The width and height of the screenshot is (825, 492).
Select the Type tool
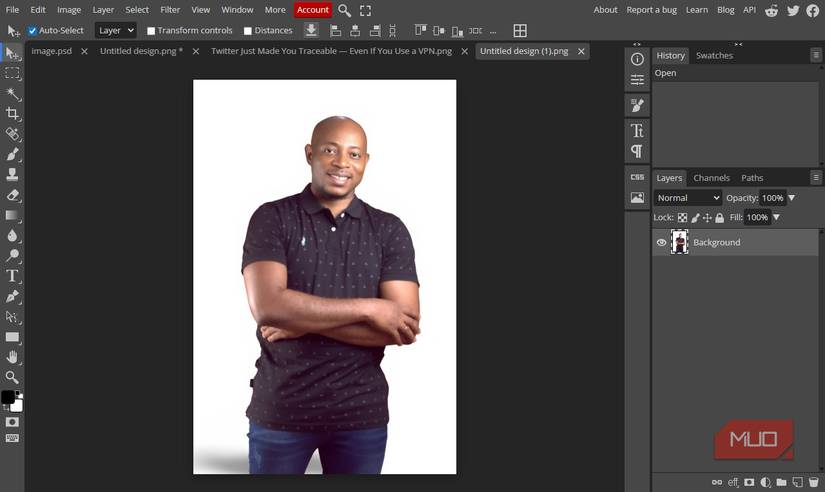coord(12,276)
